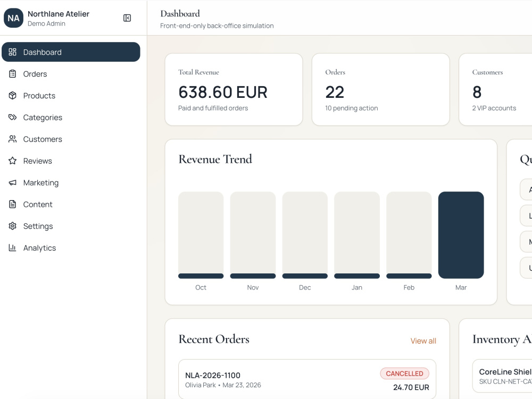Click the Analytics bar chart icon

[13, 248]
